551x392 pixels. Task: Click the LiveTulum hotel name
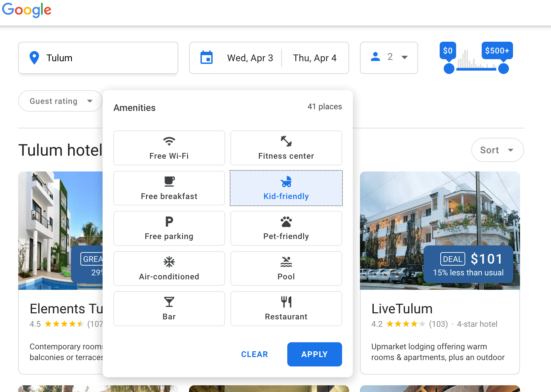tap(402, 309)
